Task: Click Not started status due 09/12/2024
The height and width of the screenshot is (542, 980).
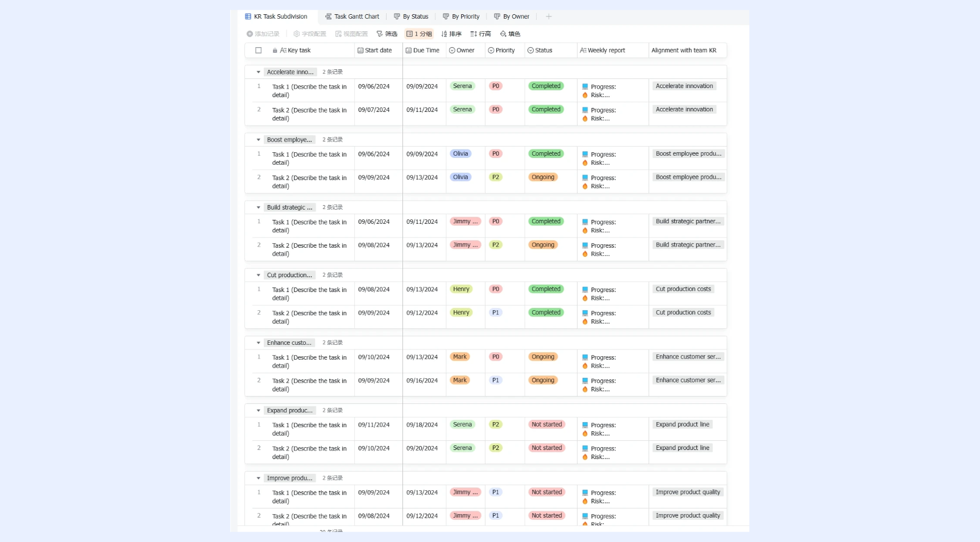Action: click(x=547, y=515)
